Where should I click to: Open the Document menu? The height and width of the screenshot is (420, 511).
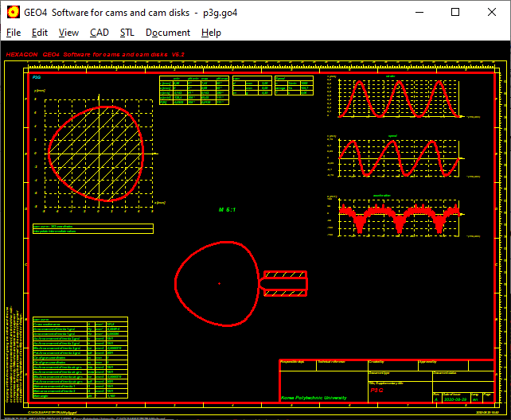point(168,33)
